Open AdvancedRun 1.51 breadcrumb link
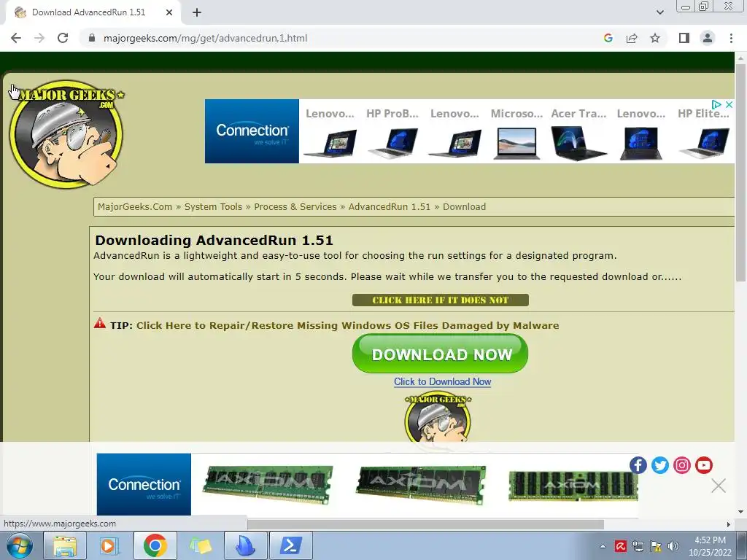This screenshot has height=560, width=747. [390, 206]
